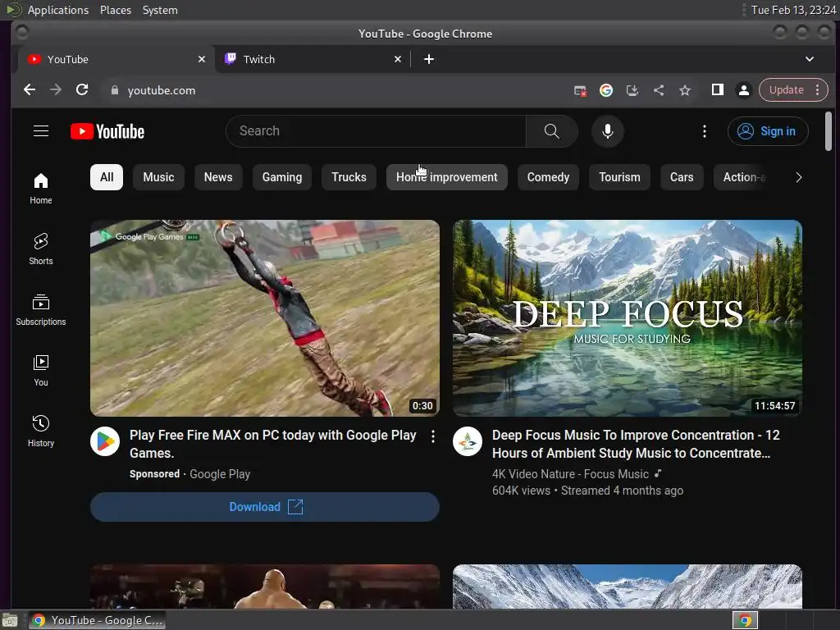
Task: Filter videos by Comedy chip
Action: coord(548,177)
